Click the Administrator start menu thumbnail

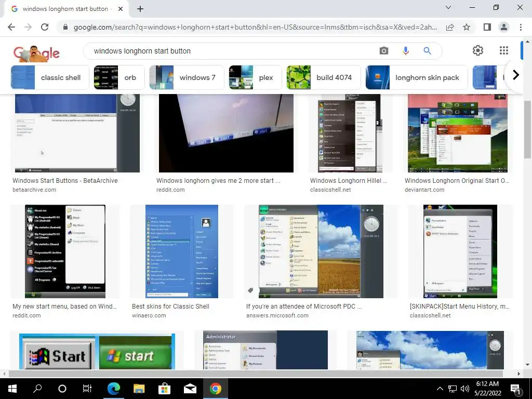[265, 350]
